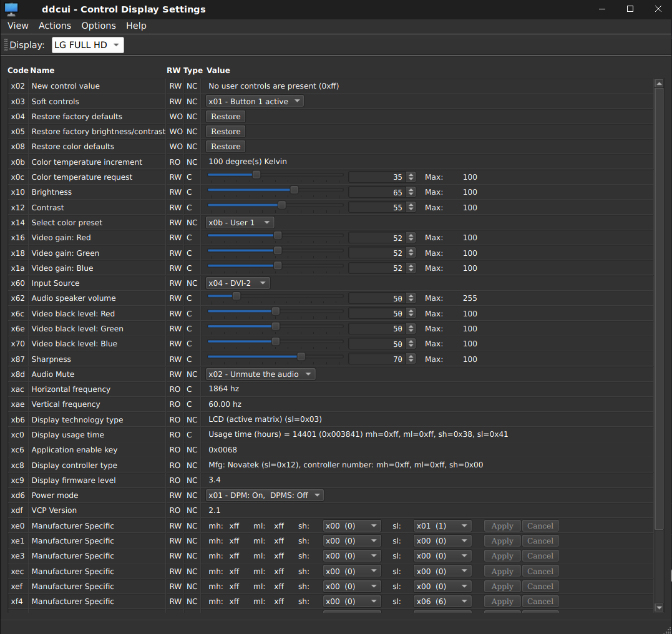
Task: Open the xf4 Manufacturer Specific sl dropdown
Action: pyautogui.click(x=442, y=602)
